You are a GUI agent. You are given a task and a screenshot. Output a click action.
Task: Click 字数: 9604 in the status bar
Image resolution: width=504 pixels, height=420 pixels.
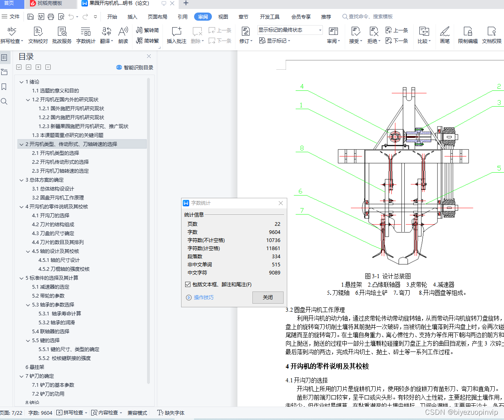pyautogui.click(x=40, y=413)
